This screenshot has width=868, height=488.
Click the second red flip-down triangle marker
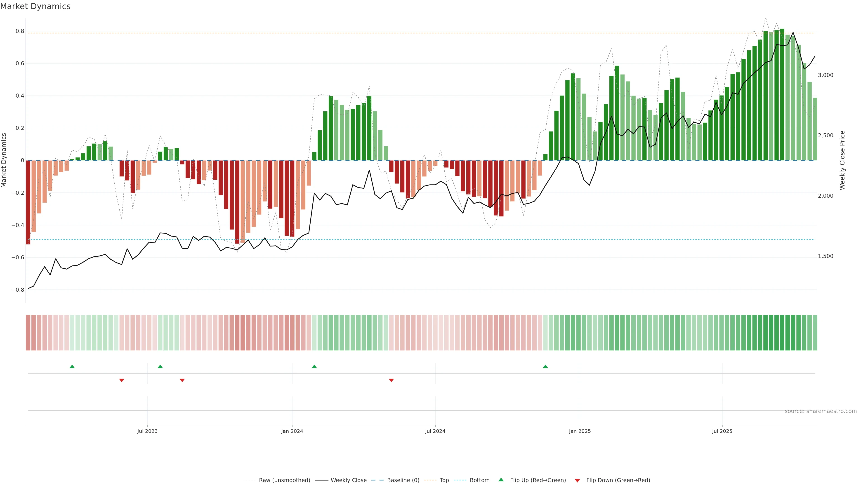[182, 380]
